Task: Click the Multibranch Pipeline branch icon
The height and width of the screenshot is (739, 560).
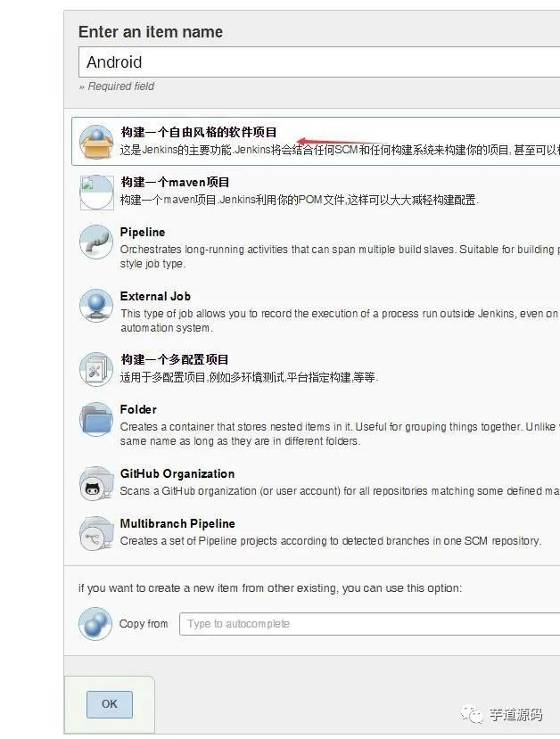Action: click(x=96, y=533)
